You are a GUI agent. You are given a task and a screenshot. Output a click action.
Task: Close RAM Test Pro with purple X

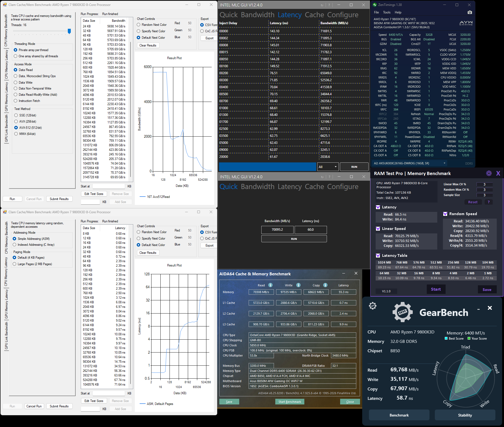click(x=498, y=173)
